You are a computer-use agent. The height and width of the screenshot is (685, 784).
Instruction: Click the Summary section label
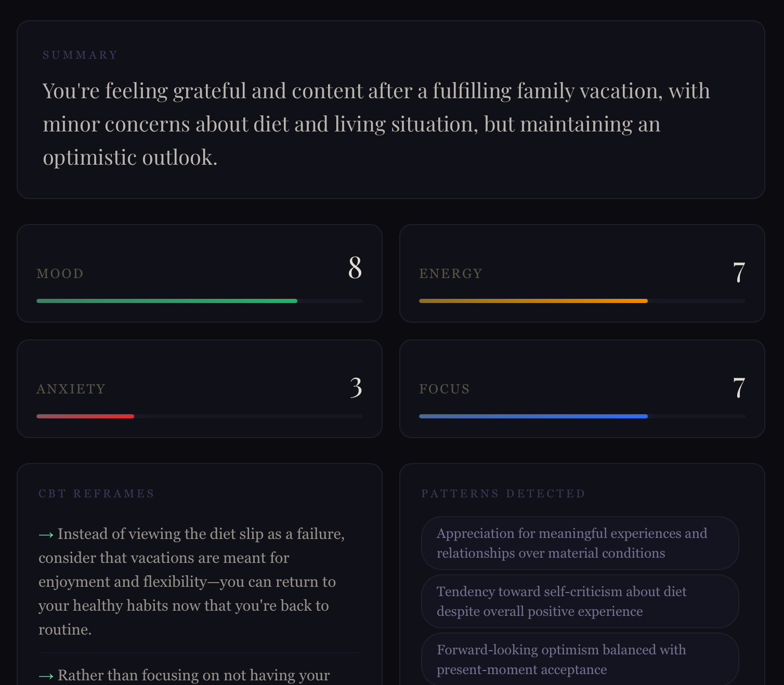(x=80, y=55)
